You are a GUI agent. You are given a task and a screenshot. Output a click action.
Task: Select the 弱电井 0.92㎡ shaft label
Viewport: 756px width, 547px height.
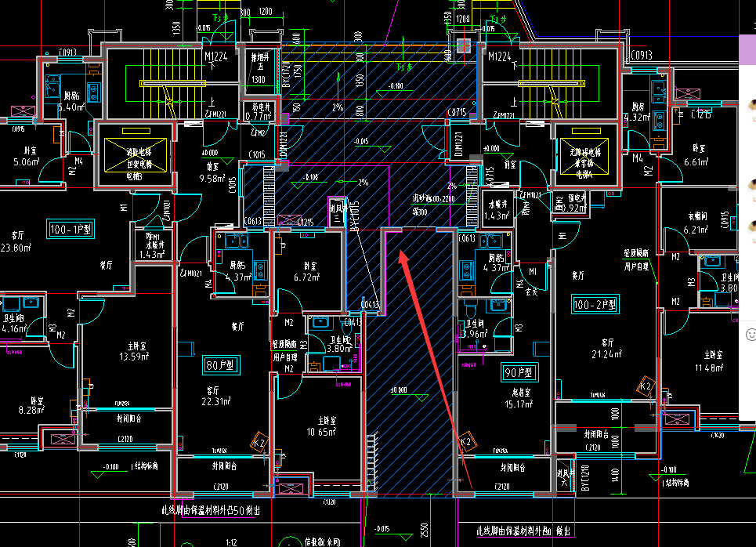(x=576, y=203)
